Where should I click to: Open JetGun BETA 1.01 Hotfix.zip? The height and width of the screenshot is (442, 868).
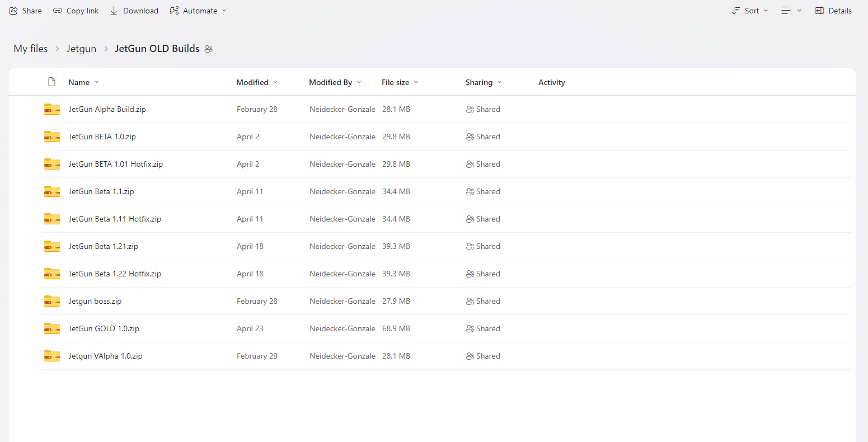116,164
